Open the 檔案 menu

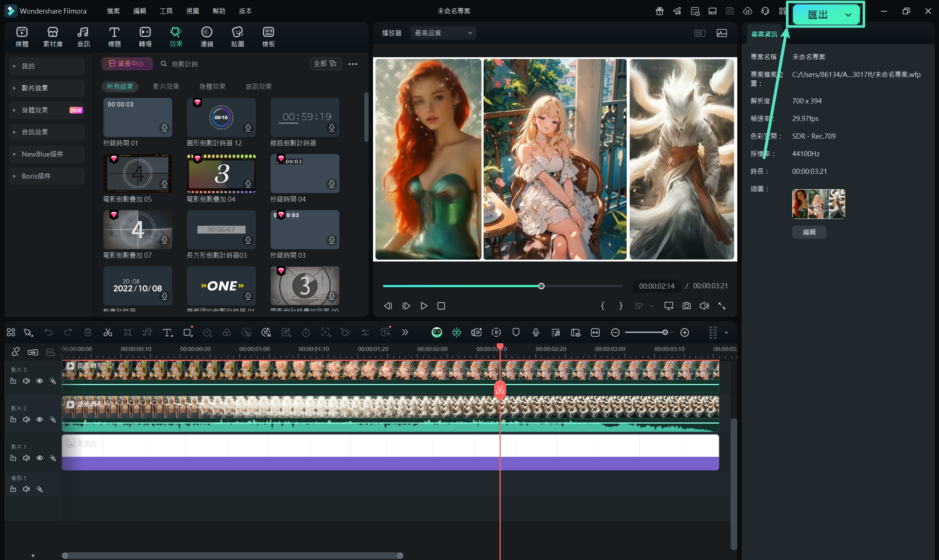click(x=113, y=11)
